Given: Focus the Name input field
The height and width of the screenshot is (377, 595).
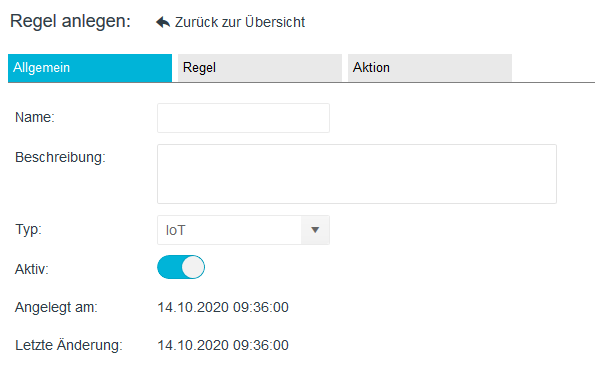Looking at the screenshot, I should (243, 118).
